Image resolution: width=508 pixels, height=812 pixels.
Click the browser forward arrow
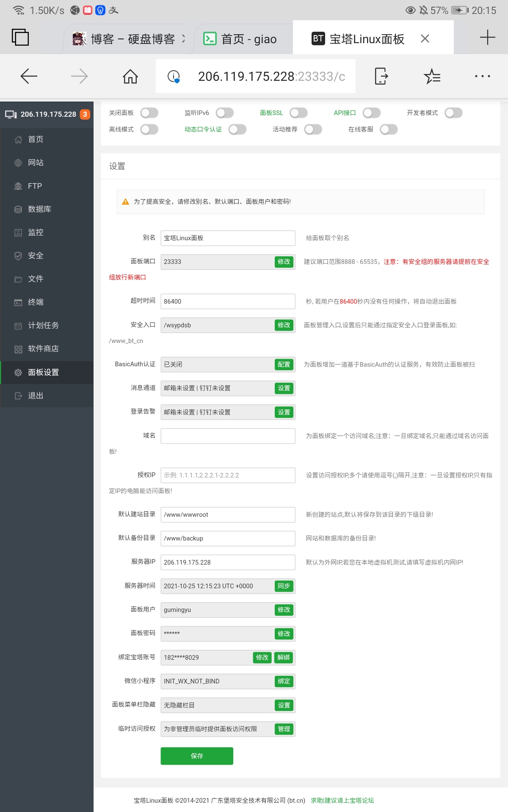pyautogui.click(x=79, y=76)
